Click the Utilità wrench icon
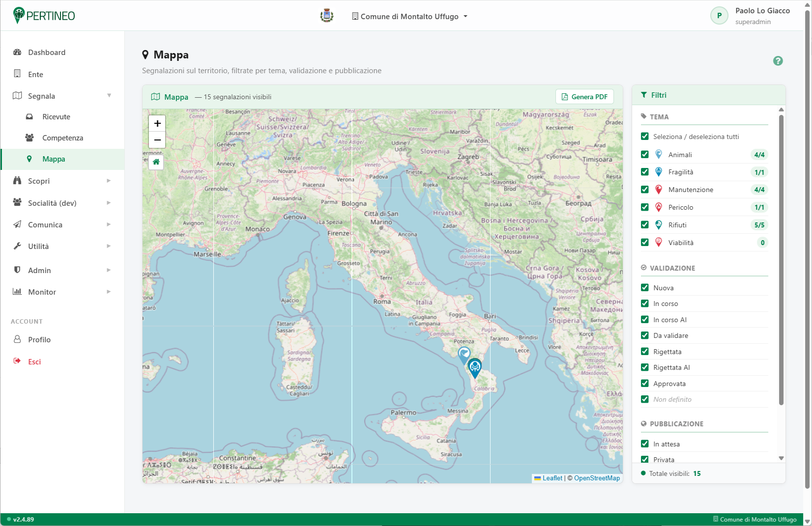Viewport: 812px width, 526px height. 17,246
